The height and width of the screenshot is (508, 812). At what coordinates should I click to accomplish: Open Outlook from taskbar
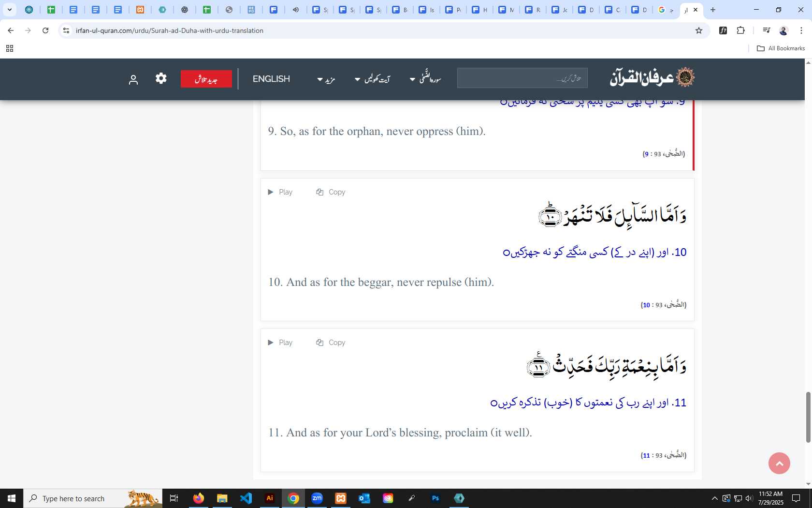tap(364, 498)
